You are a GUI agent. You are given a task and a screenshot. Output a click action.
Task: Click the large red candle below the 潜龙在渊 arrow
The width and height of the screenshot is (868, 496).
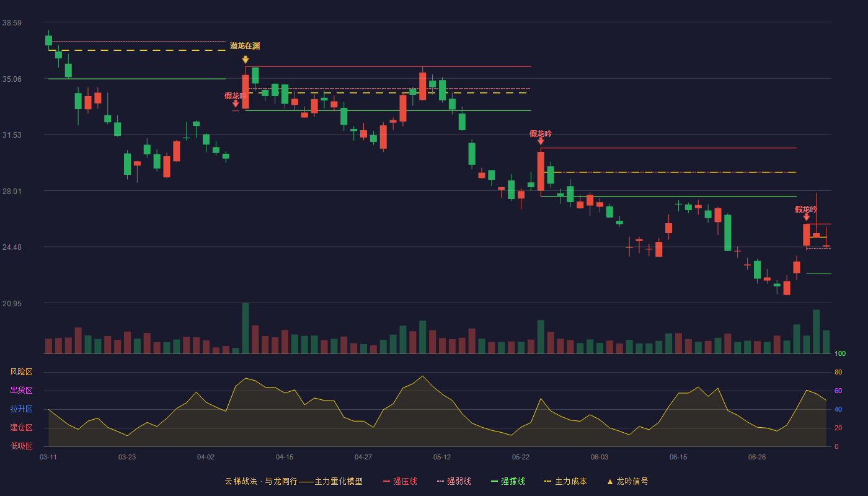[x=246, y=92]
